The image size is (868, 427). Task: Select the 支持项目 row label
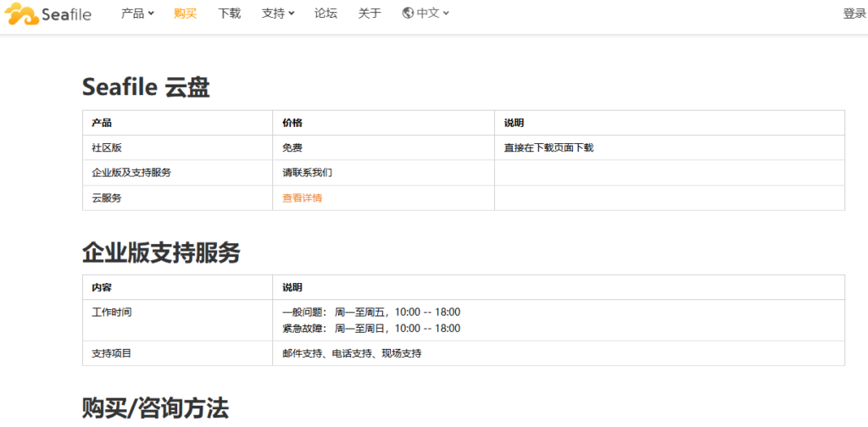(x=111, y=353)
